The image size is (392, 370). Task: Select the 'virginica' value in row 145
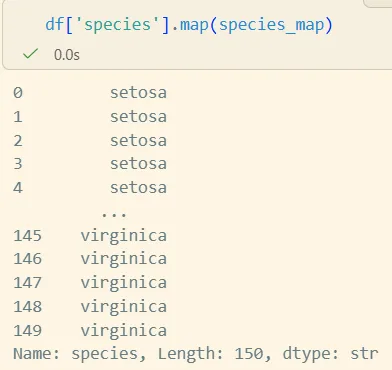(x=124, y=236)
